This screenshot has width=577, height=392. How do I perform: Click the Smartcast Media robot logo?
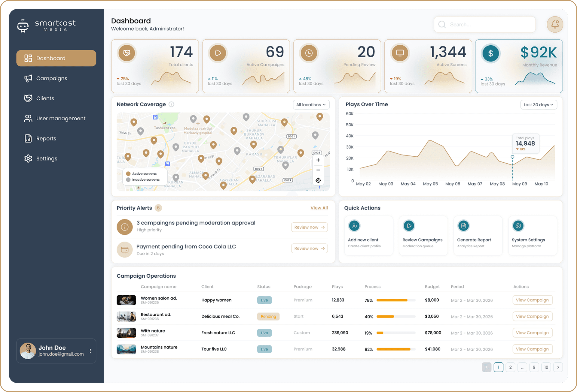23,26
